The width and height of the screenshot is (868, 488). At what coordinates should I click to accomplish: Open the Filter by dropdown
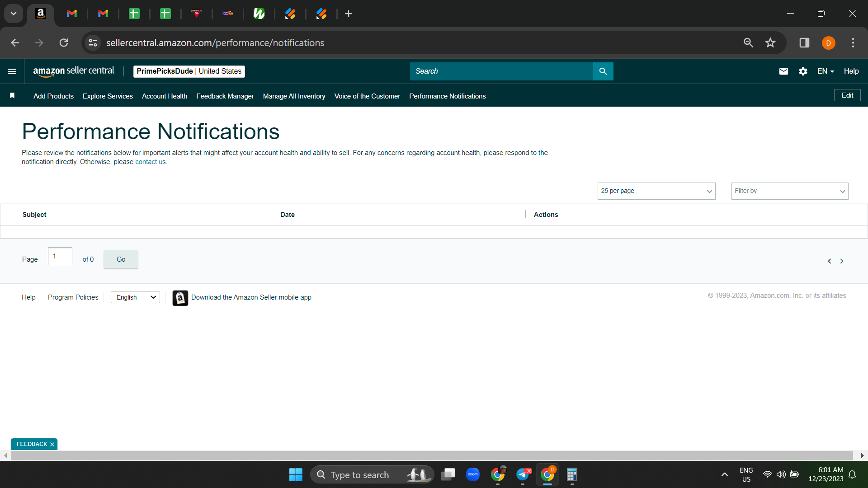(790, 191)
